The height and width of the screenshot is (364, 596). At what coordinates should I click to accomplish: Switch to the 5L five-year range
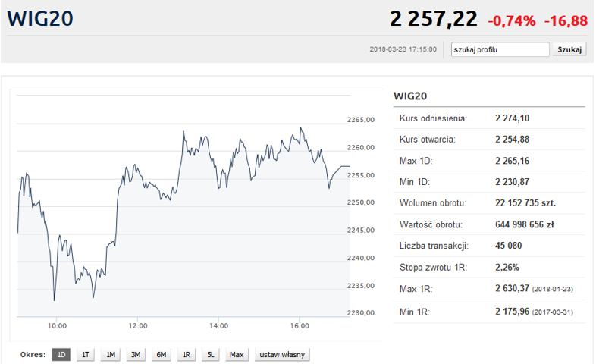pos(211,355)
